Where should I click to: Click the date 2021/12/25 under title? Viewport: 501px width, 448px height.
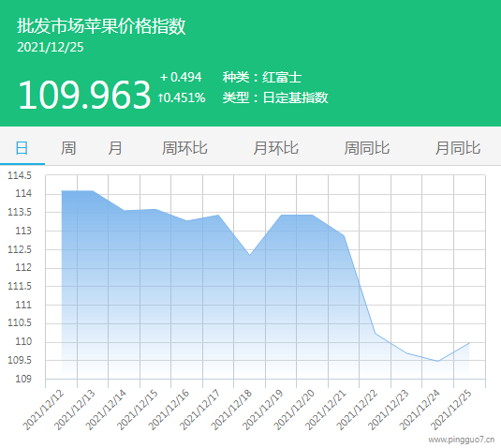tap(51, 47)
